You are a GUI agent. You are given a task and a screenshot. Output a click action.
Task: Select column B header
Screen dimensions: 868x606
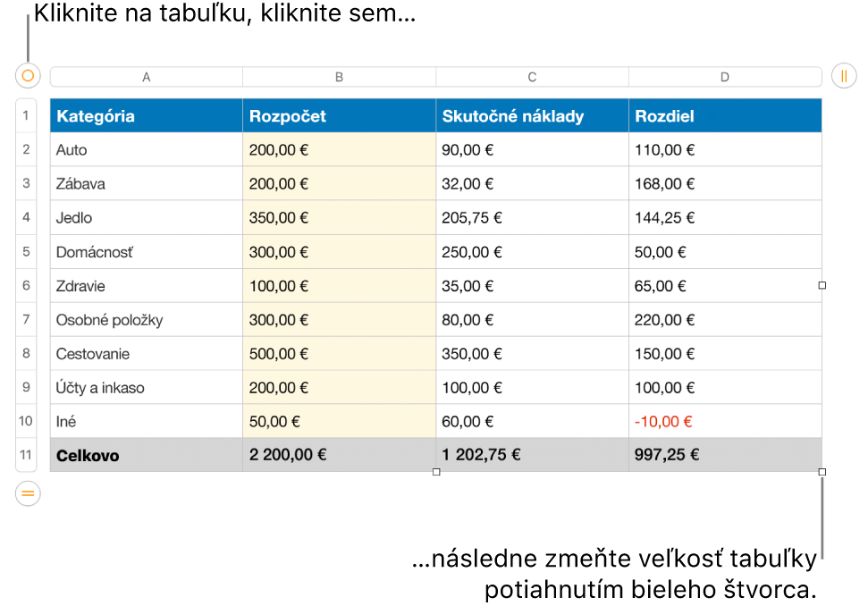pos(340,77)
